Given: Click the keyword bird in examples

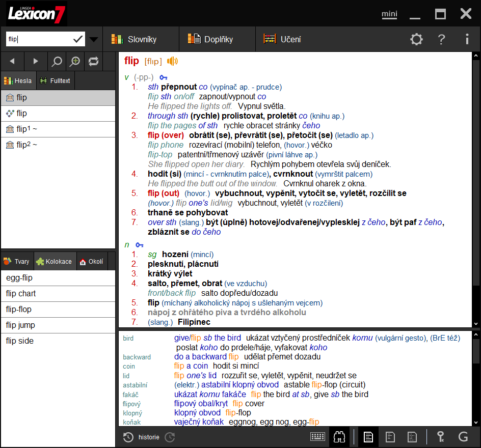Looking at the screenshot, I should (128, 339).
